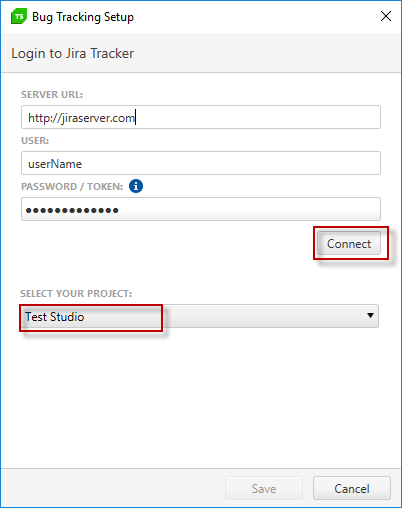The image size is (402, 508).
Task: Click the green Test Studio logo icon
Action: (19, 17)
